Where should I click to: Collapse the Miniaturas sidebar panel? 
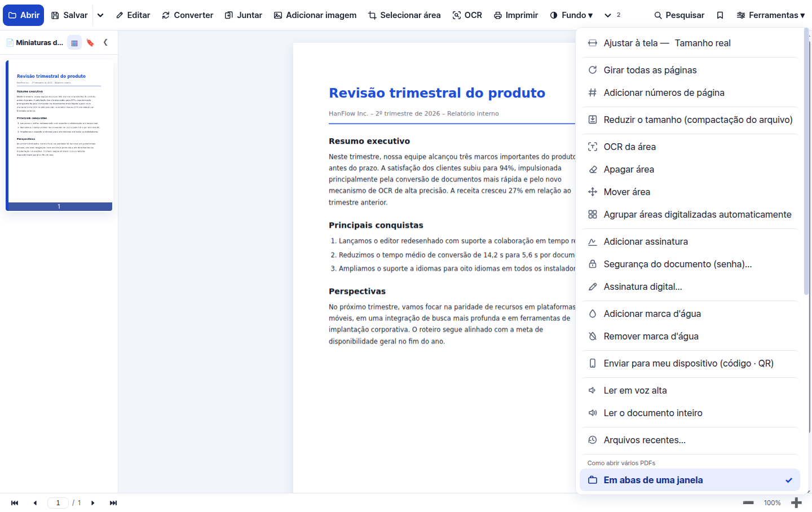[x=105, y=42]
